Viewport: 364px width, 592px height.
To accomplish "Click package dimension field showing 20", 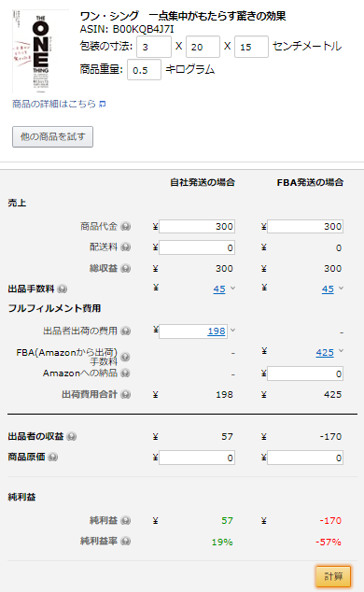I will [x=203, y=47].
